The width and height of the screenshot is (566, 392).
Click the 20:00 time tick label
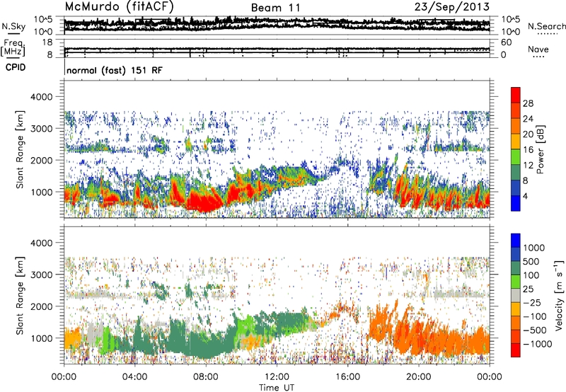418,377
